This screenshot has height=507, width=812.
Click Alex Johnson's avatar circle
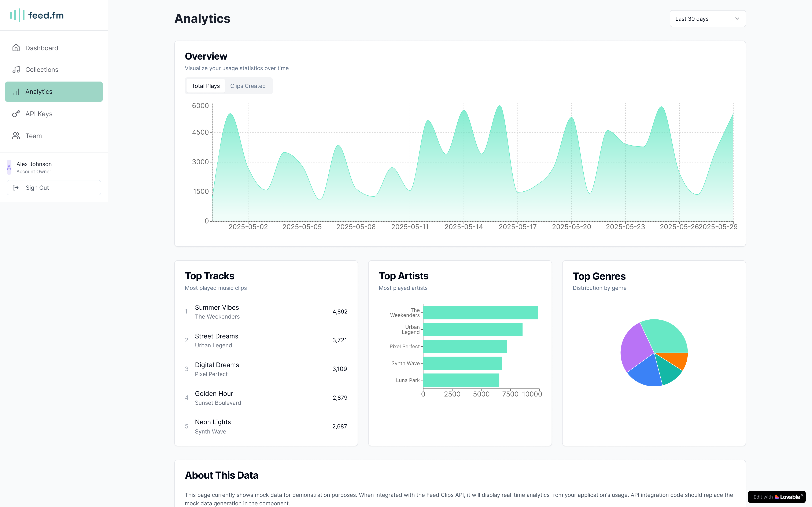pyautogui.click(x=9, y=167)
